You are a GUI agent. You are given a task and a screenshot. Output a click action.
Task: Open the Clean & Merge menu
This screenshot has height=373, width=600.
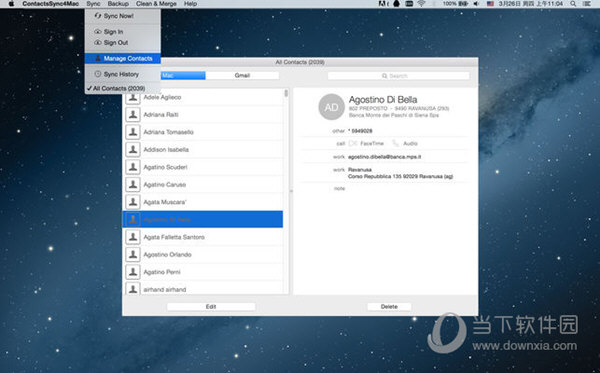(156, 4)
